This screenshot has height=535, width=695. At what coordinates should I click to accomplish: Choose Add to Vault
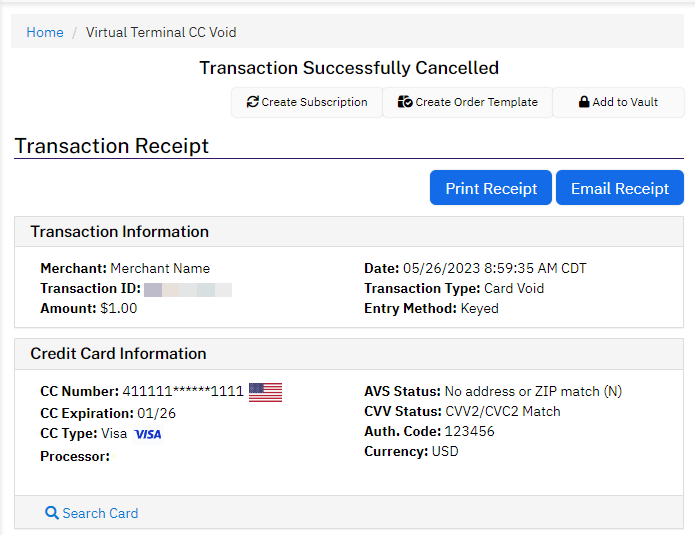coord(619,102)
